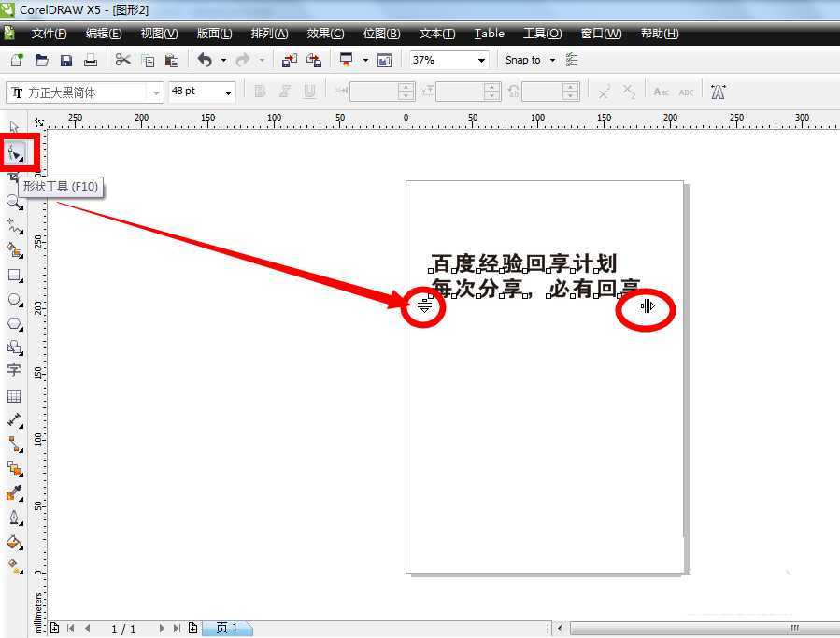This screenshot has height=638, width=840.
Task: Expand the Snap to options dropdown
Action: (x=551, y=59)
